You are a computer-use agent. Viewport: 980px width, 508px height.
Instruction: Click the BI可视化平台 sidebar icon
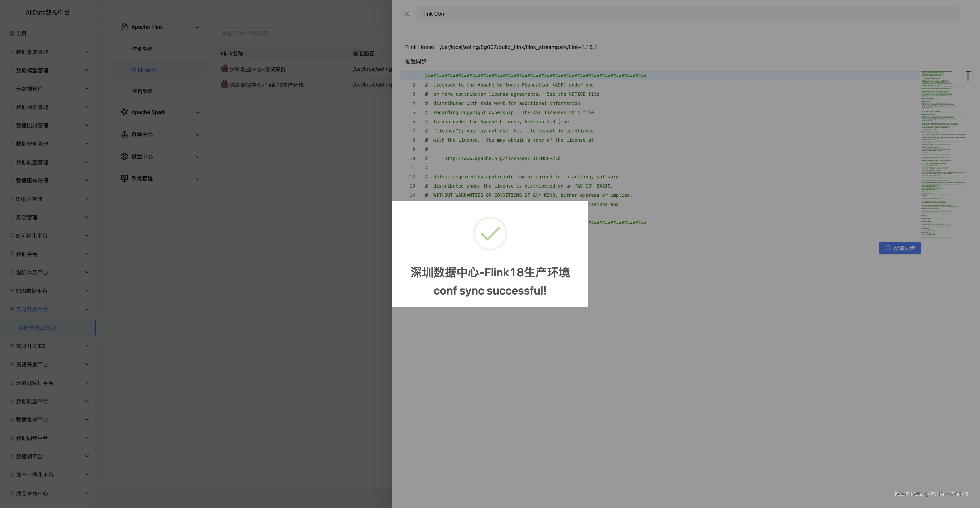point(11,235)
